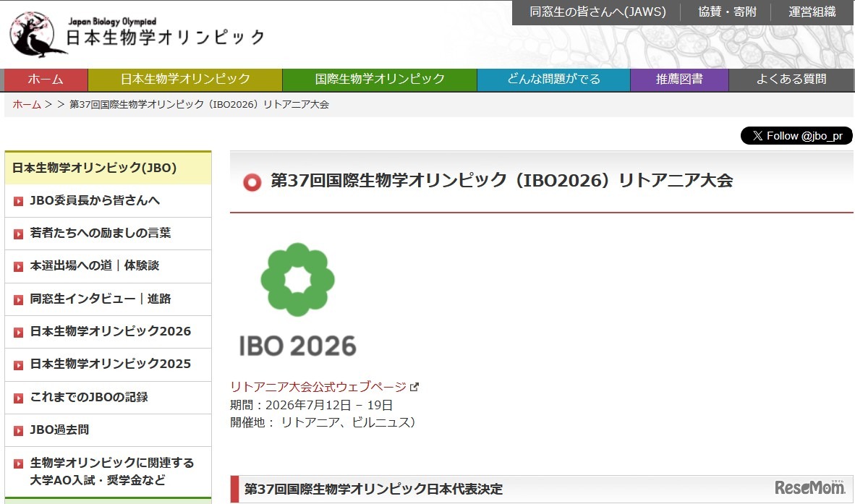This screenshot has height=504, width=855.
Task: Open the 協賛・寄附 top link
Action: 728,12
